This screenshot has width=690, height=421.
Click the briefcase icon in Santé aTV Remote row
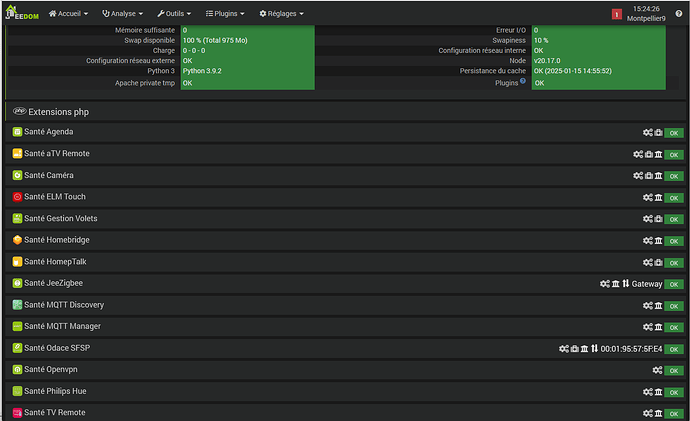649,154
